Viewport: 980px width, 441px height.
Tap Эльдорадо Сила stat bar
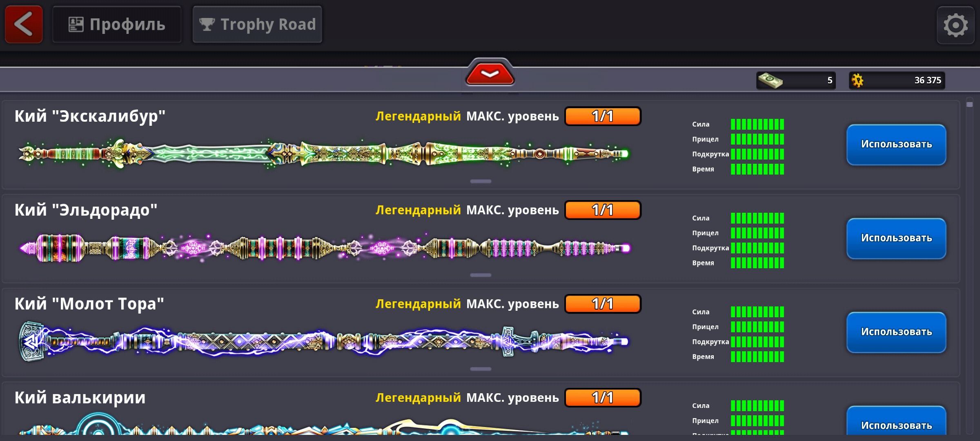point(757,218)
